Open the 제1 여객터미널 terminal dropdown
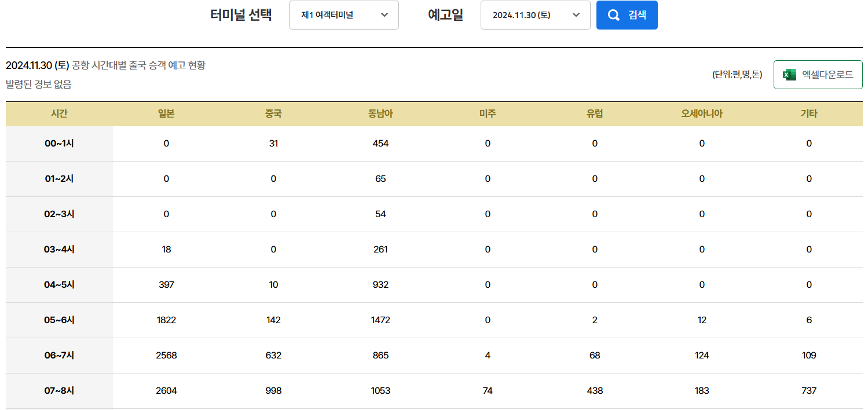 point(344,15)
